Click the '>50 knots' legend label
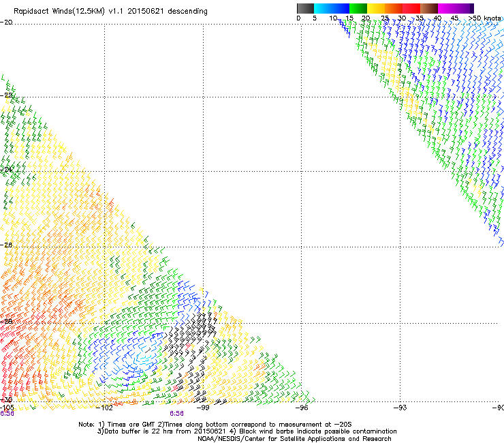The image size is (504, 443). [x=484, y=18]
